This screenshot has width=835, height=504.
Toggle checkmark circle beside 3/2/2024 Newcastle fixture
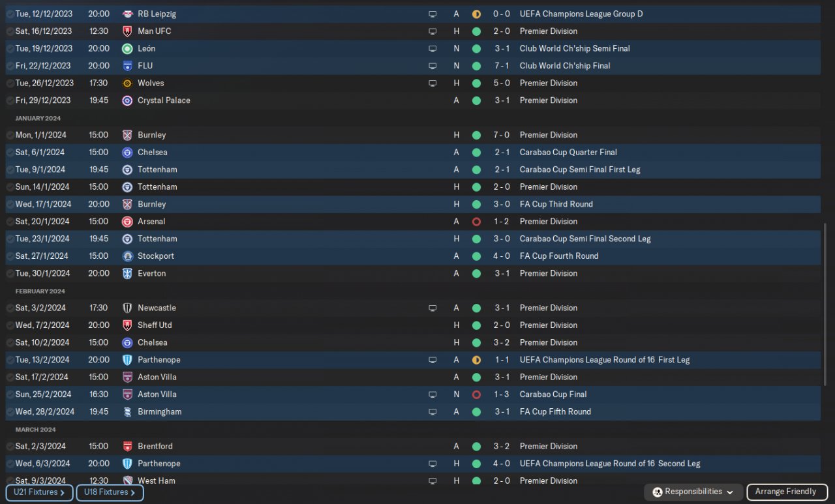coord(10,308)
